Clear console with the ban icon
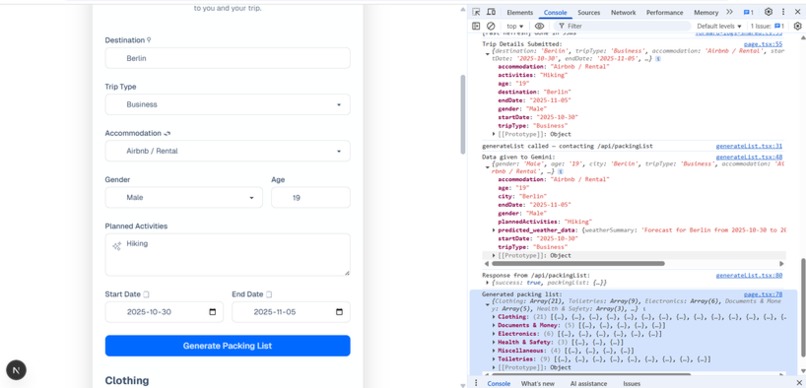Viewport: 806px width, 388px height. point(491,26)
